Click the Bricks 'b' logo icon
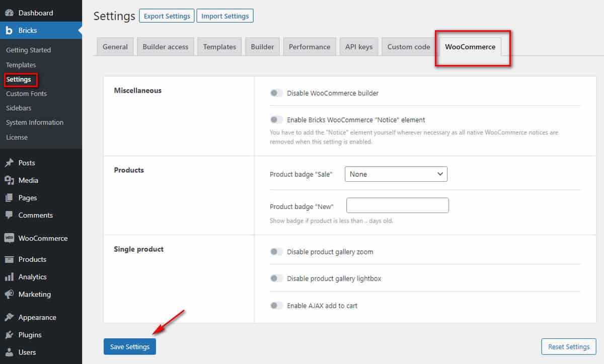 [9, 30]
